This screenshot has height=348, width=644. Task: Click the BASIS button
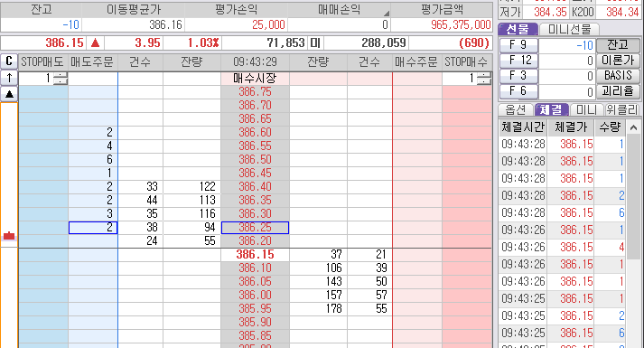(x=618, y=76)
